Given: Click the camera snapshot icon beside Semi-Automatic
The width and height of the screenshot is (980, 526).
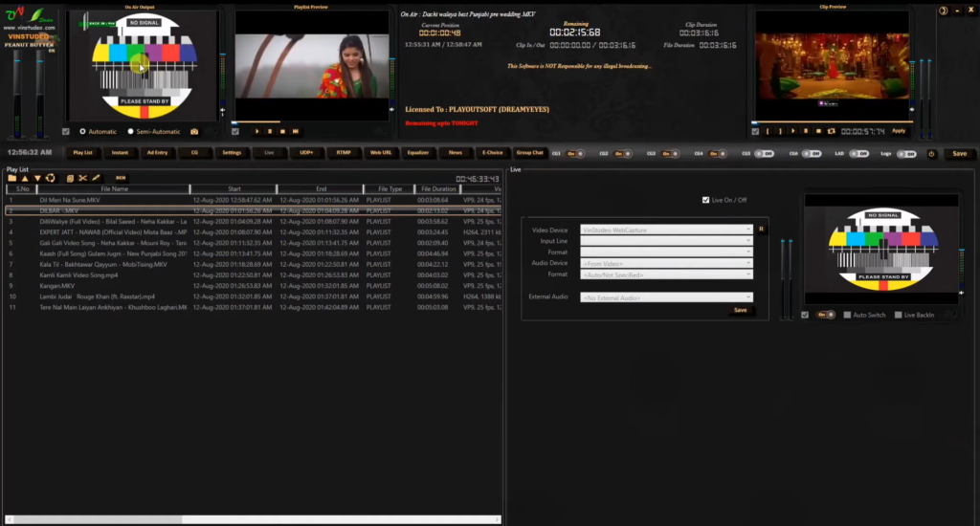Looking at the screenshot, I should pyautogui.click(x=194, y=131).
